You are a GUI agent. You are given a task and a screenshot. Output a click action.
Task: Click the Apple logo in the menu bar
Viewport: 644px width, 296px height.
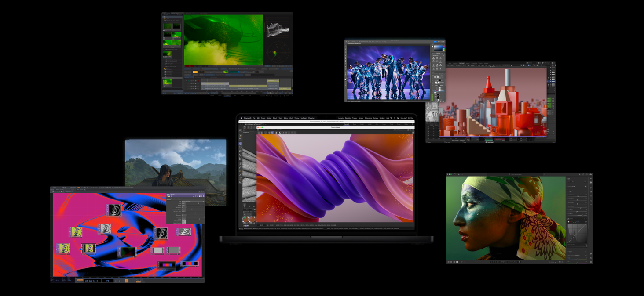click(x=241, y=118)
